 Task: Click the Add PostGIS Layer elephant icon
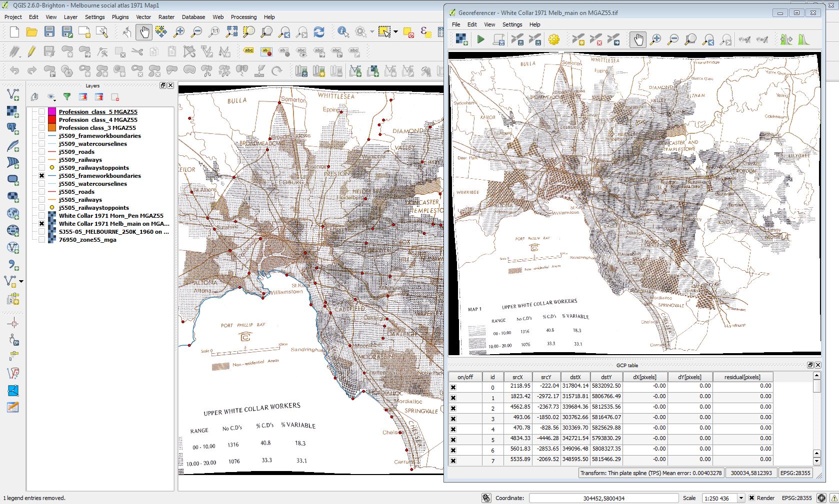(x=13, y=128)
